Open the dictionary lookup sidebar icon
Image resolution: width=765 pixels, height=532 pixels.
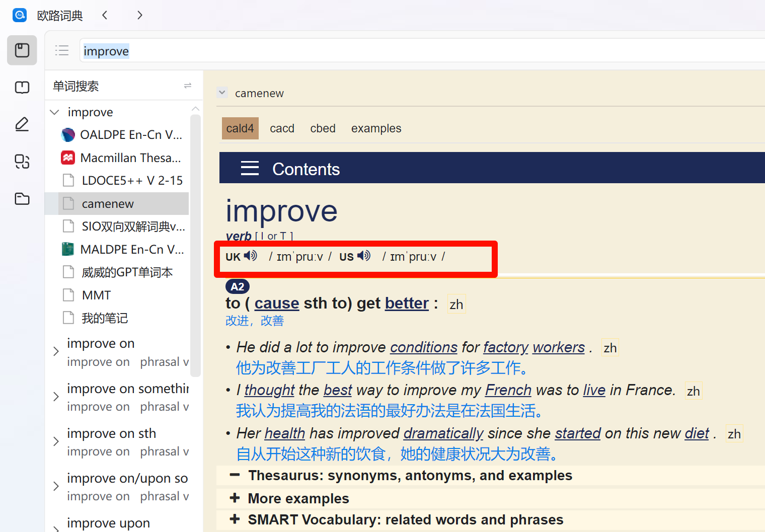[x=22, y=50]
